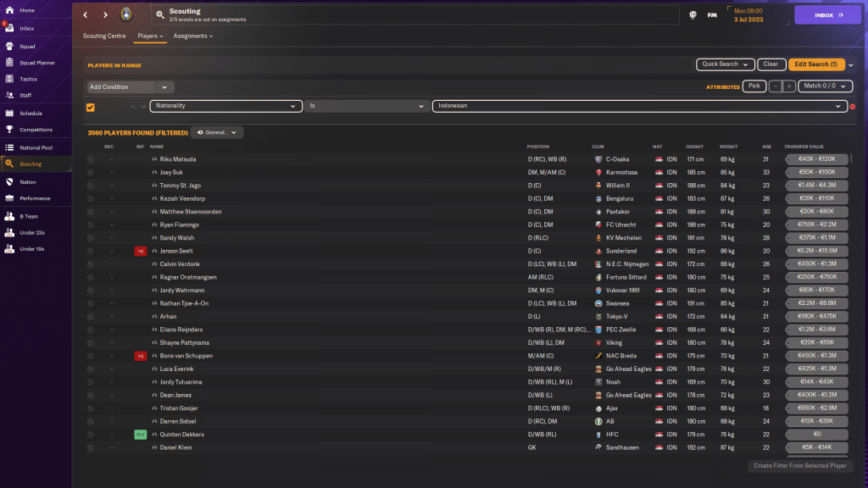Switch to the Scouting Centre tab
The width and height of the screenshot is (868, 488).
(x=106, y=36)
